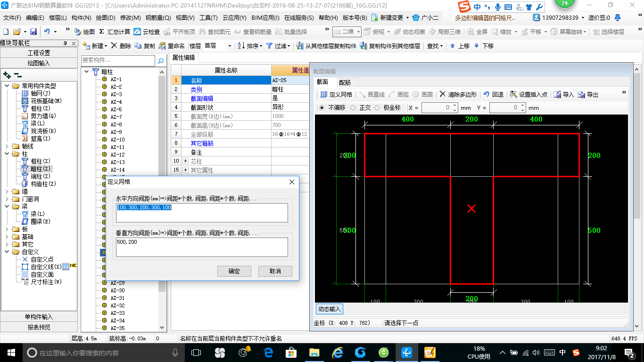Collapse 梁 category in navigation tree
This screenshot has width=644, height=362.
(x=7, y=206)
